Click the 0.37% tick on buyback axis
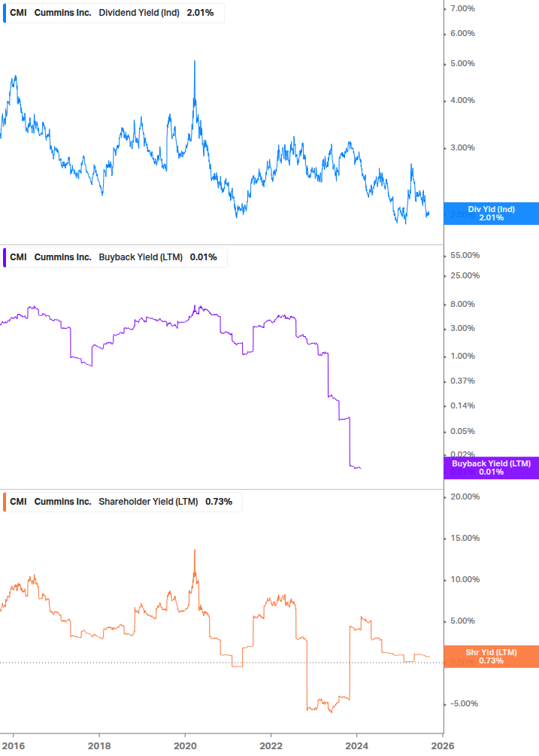 coord(462,381)
